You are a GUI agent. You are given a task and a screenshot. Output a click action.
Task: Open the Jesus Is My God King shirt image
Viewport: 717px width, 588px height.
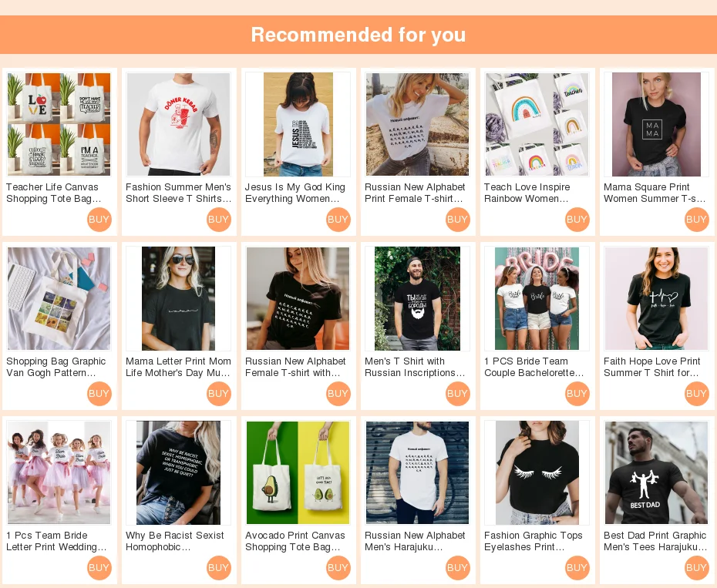[298, 124]
